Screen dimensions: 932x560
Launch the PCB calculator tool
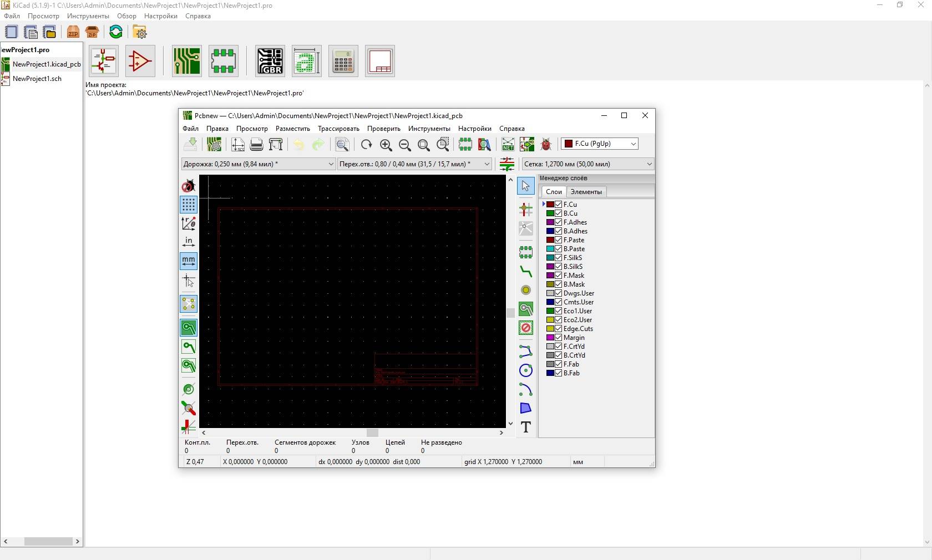point(343,61)
